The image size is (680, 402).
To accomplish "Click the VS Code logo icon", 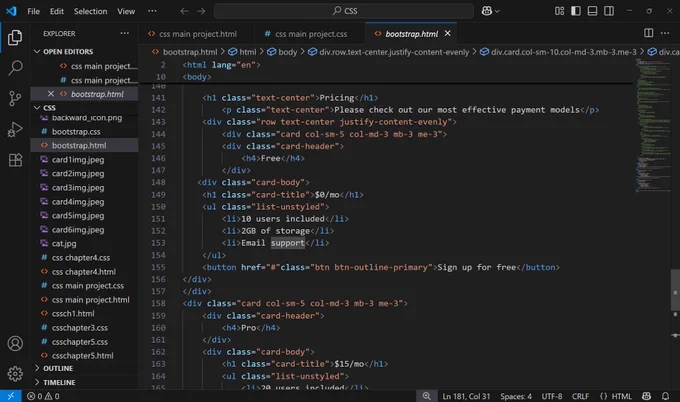I will [x=11, y=11].
